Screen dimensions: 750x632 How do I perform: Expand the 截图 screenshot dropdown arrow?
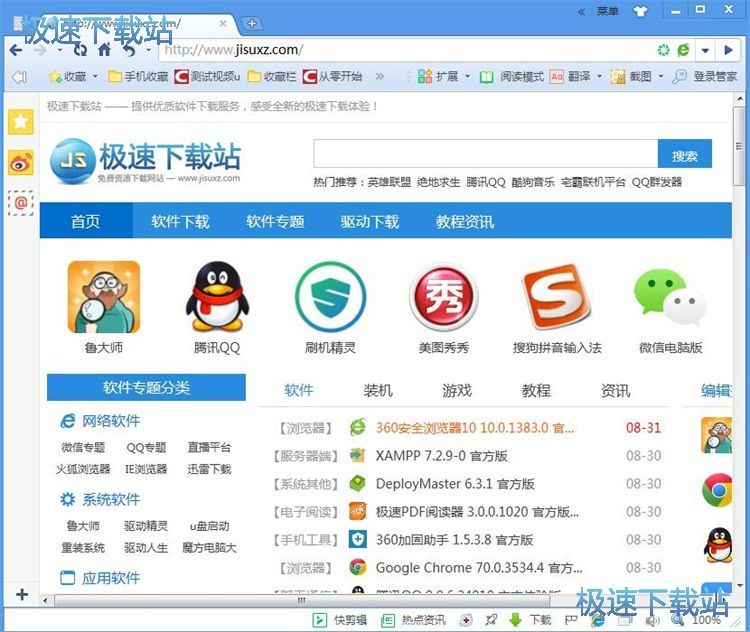661,77
